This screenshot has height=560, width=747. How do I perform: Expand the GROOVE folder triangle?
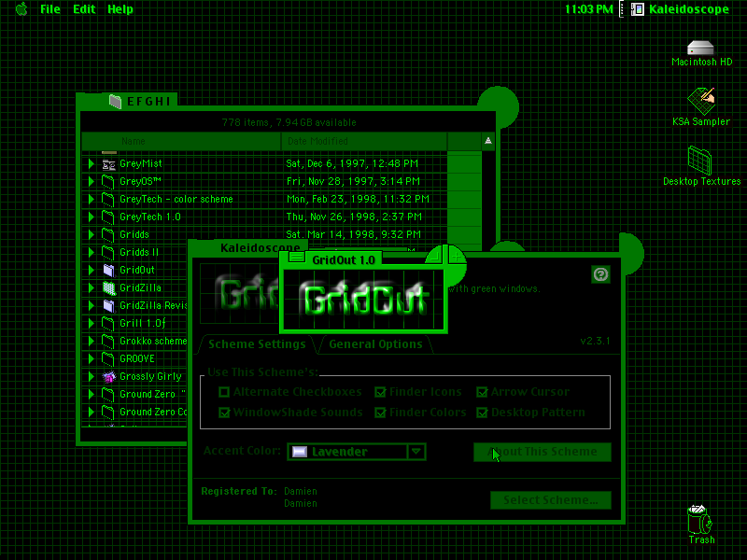click(x=91, y=359)
